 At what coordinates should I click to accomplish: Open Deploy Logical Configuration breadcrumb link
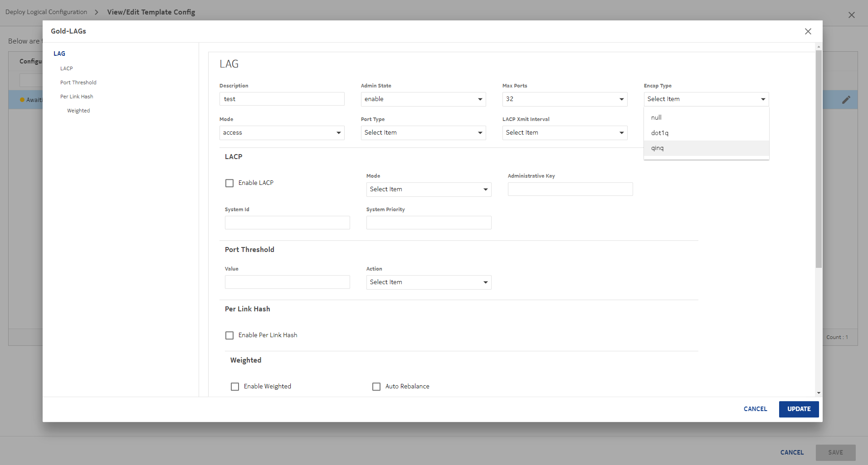click(x=46, y=12)
